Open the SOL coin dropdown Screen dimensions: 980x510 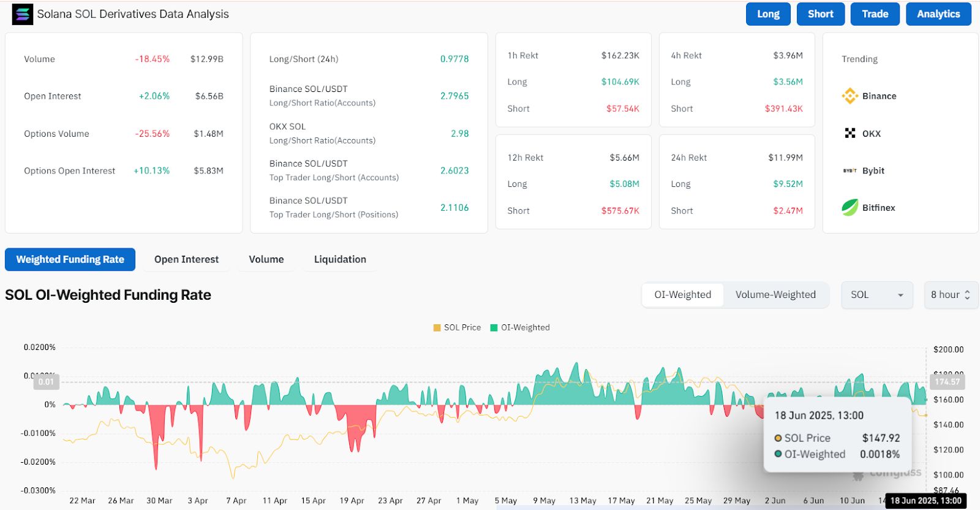click(x=876, y=295)
